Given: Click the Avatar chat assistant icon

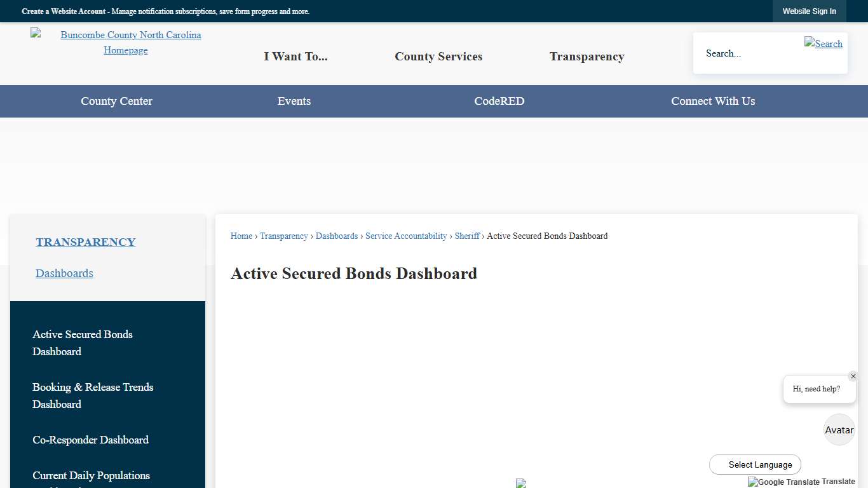Looking at the screenshot, I should click(x=839, y=430).
